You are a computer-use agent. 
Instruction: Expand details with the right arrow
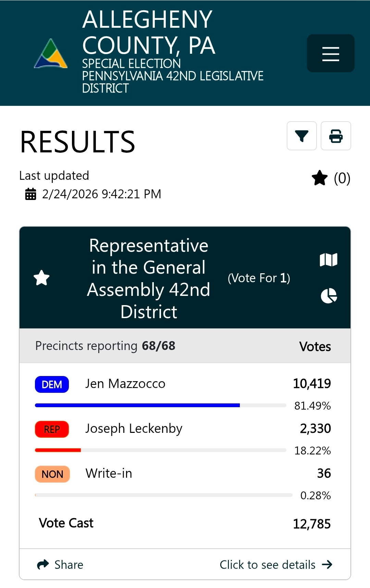coord(327,565)
